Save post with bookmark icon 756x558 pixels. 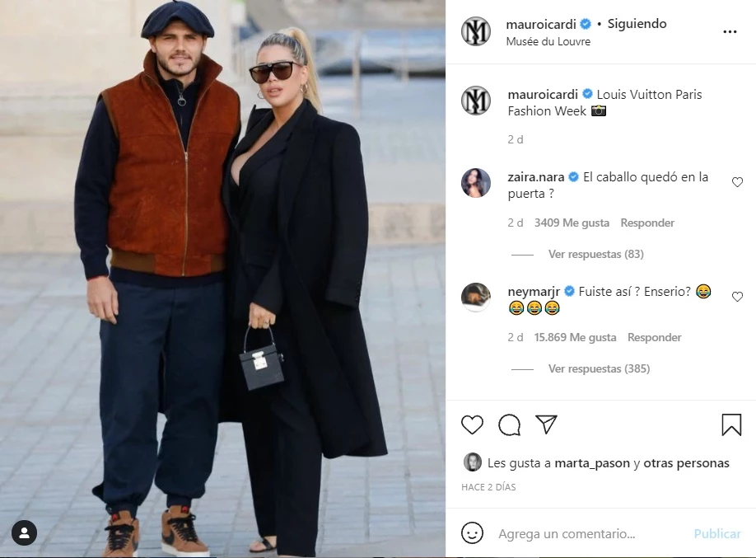point(731,424)
